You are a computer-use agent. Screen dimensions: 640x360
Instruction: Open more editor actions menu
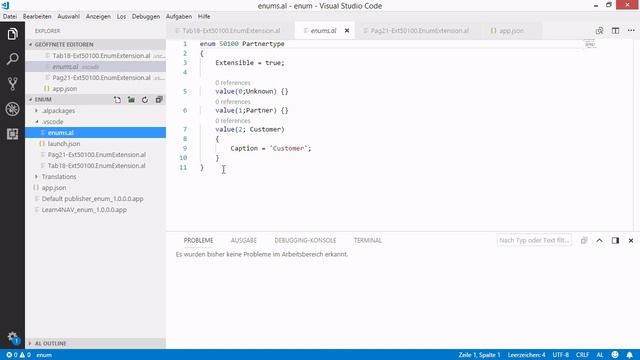(631, 31)
